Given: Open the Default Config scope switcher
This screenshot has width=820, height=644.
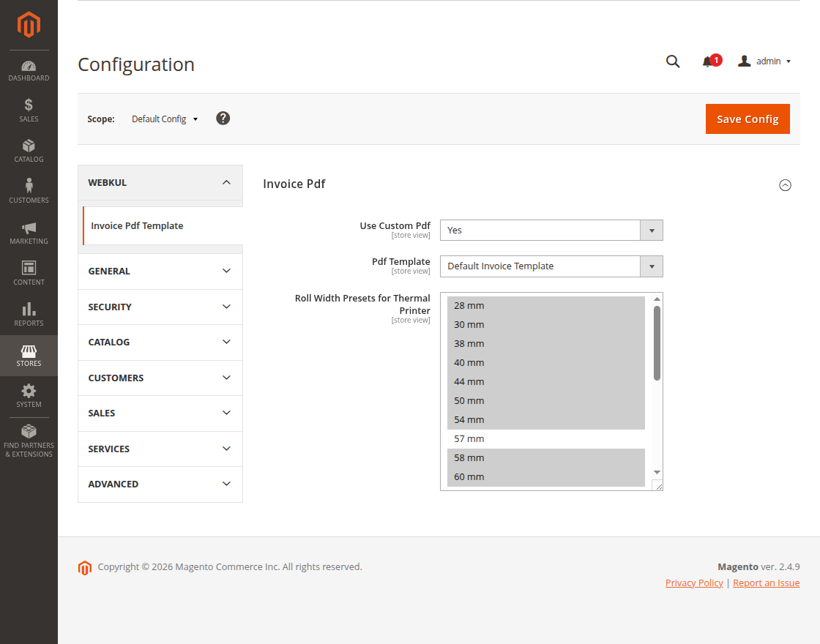Looking at the screenshot, I should (x=165, y=119).
